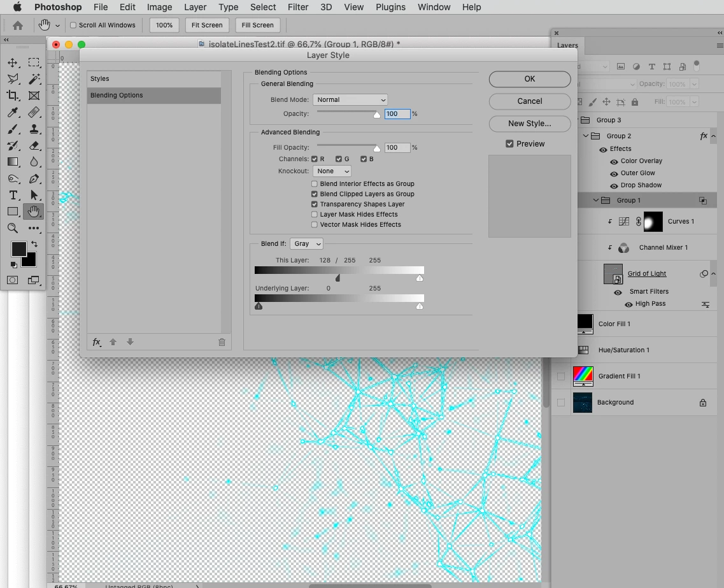This screenshot has width=724, height=588.
Task: Open the Knockout dropdown
Action: coord(332,171)
